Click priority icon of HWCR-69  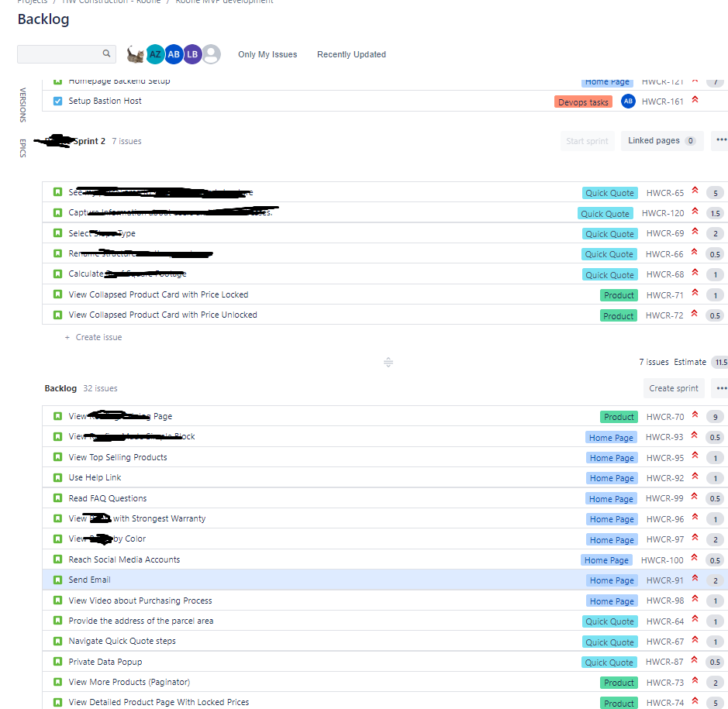(x=695, y=231)
